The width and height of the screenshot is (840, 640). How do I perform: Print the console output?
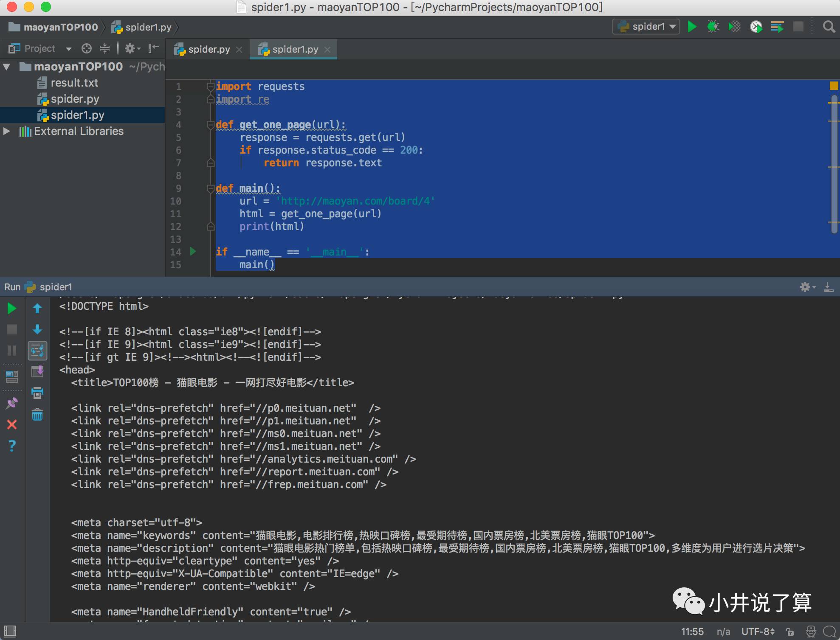(37, 393)
